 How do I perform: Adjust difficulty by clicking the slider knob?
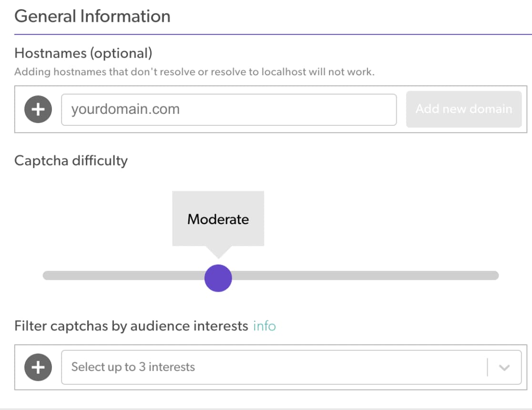tap(218, 277)
